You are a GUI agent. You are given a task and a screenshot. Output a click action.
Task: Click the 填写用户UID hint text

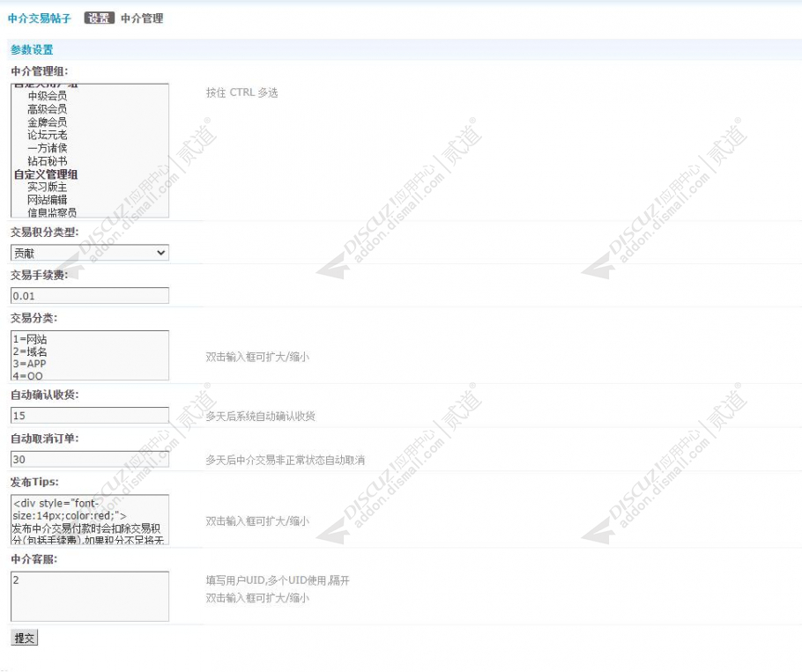point(278,580)
